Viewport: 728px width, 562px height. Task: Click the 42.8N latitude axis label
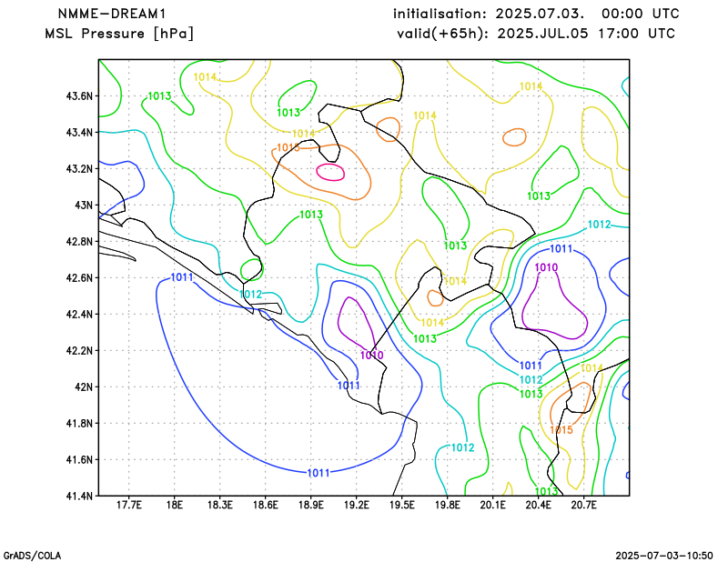(79, 242)
